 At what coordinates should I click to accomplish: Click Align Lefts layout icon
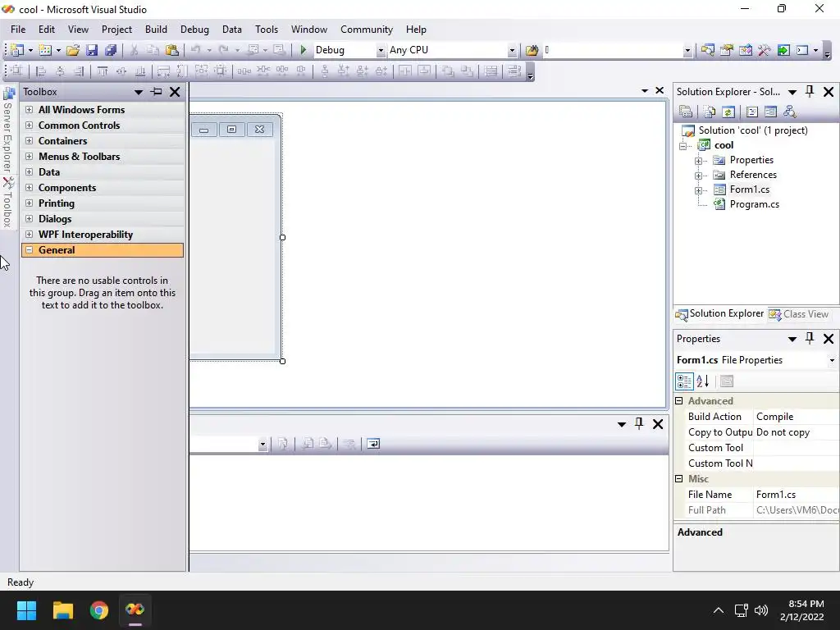click(41, 71)
